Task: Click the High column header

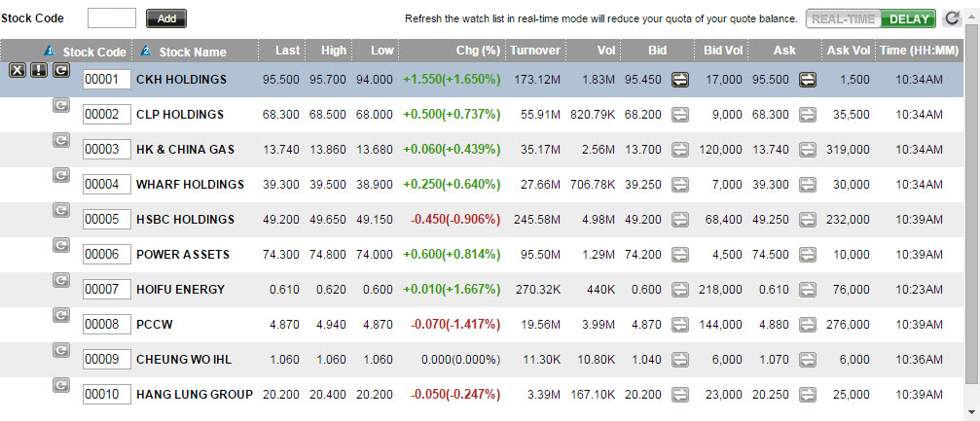Action: 335,51
